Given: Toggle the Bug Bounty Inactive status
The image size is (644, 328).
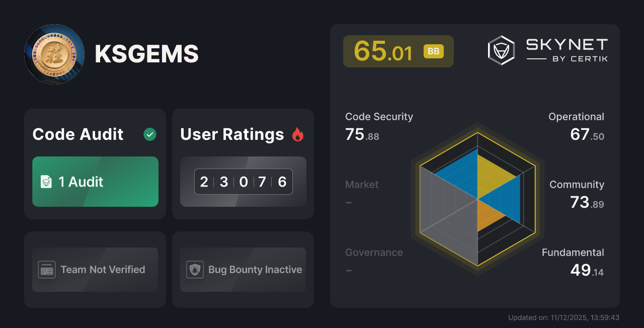Looking at the screenshot, I should 243,270.
